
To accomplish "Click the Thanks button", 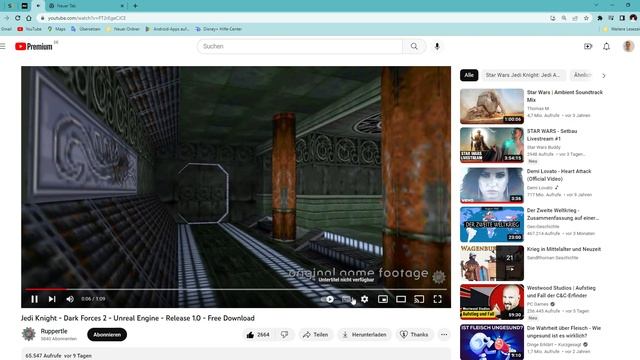I will click(414, 335).
